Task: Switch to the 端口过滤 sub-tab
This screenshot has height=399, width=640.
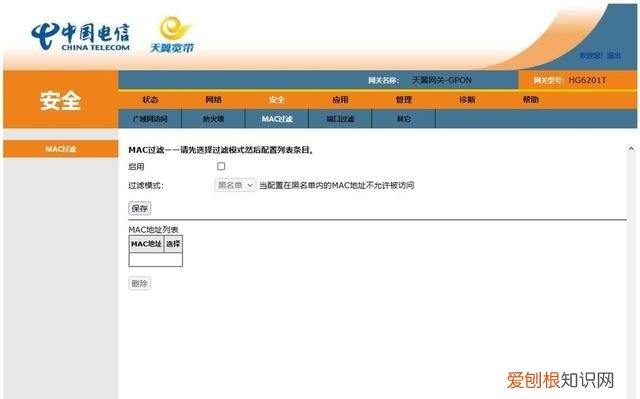Action: coord(340,119)
